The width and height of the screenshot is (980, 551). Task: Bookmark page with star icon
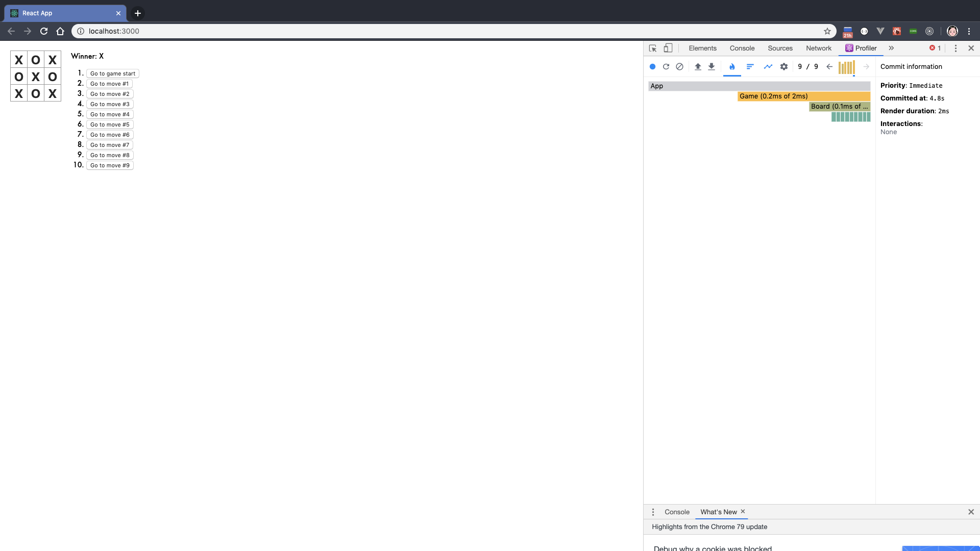[x=827, y=31]
